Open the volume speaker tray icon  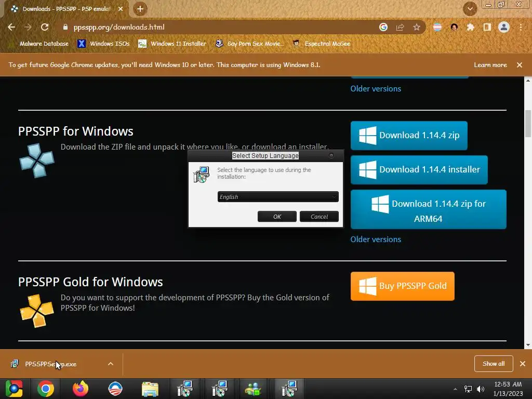tap(481, 389)
